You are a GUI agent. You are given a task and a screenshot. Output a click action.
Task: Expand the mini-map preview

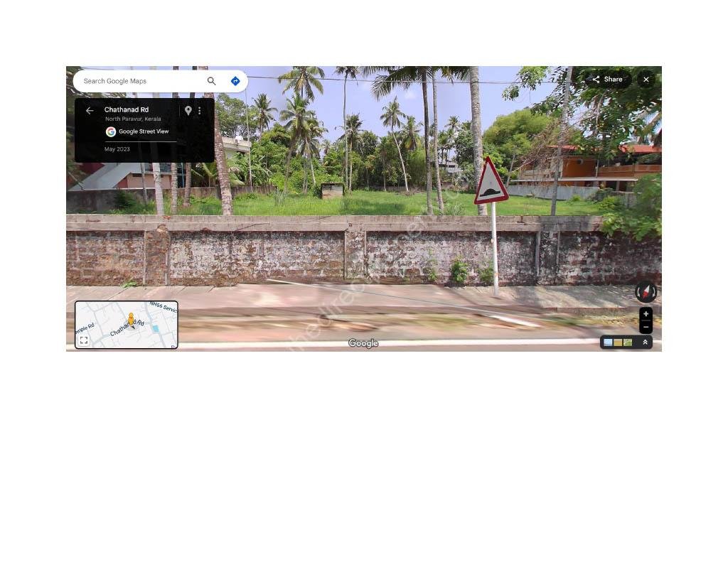point(126,324)
